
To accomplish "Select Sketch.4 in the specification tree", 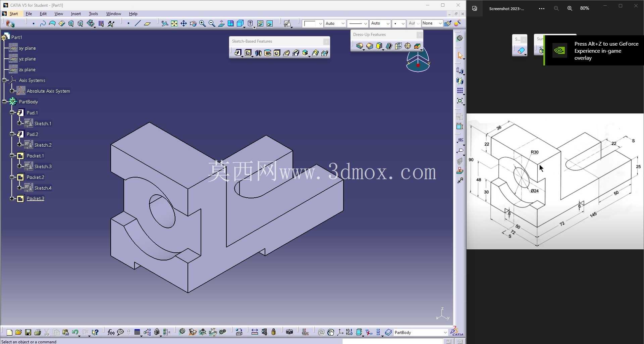I will (x=43, y=188).
